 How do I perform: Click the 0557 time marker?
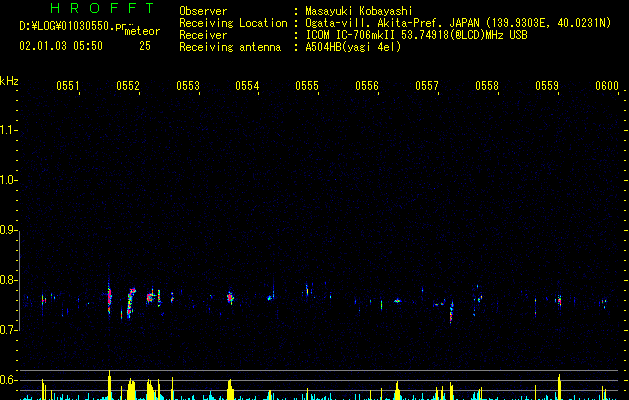click(427, 86)
